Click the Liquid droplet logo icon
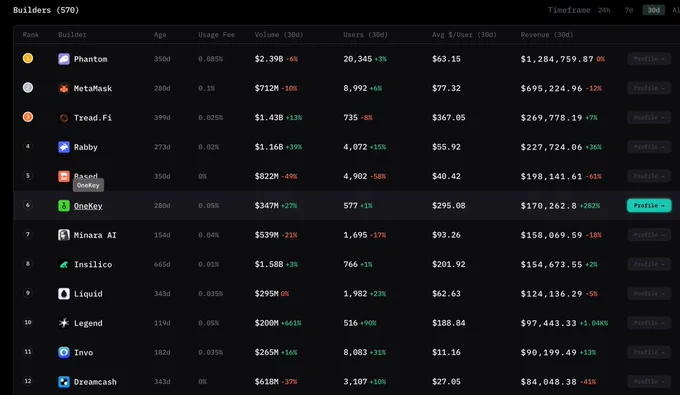The image size is (680, 395). pos(64,294)
